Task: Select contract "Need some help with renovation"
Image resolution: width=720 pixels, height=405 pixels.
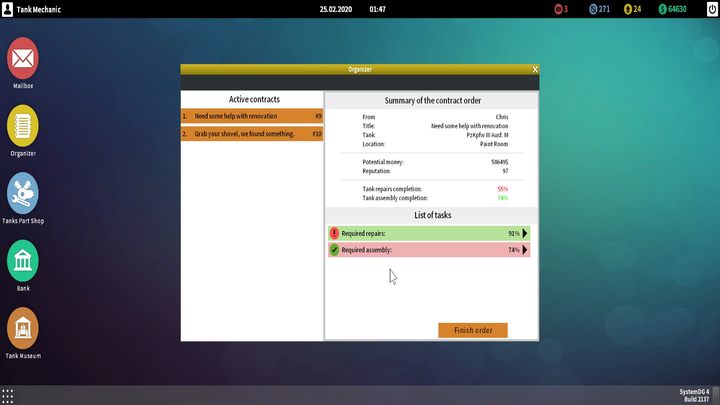Action: tap(252, 116)
